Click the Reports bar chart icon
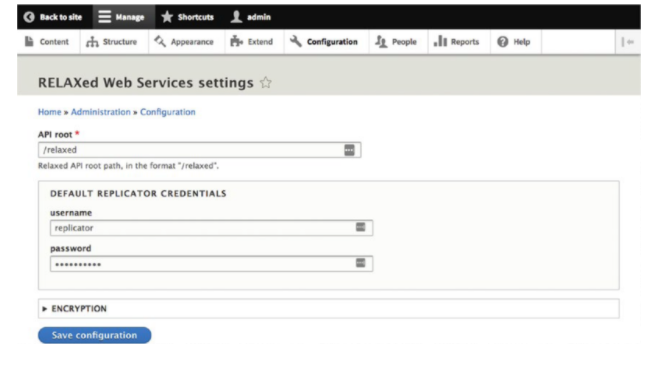Screen dimensions: 661x370 [x=440, y=41]
